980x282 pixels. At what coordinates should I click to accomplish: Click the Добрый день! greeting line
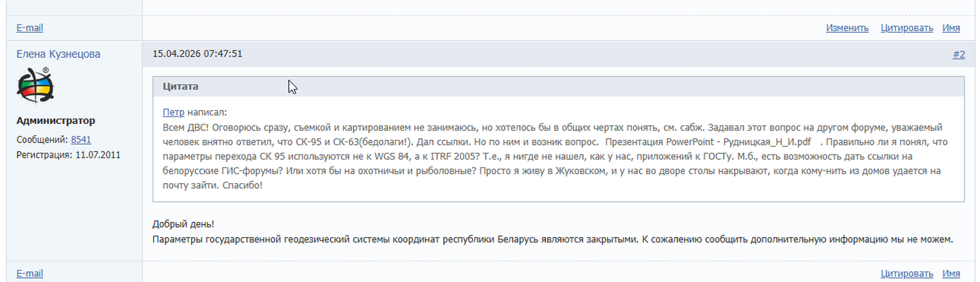tap(183, 224)
